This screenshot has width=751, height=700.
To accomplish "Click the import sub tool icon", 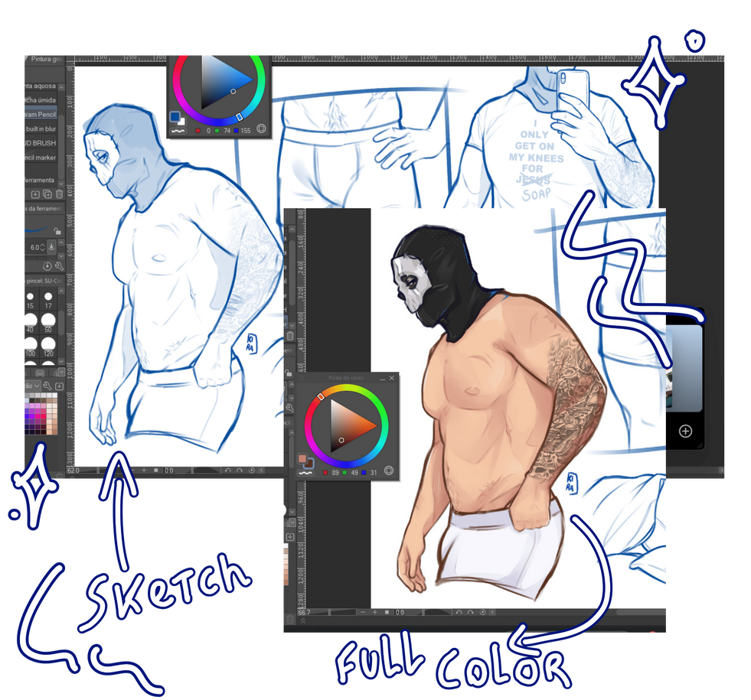I will 34,194.
